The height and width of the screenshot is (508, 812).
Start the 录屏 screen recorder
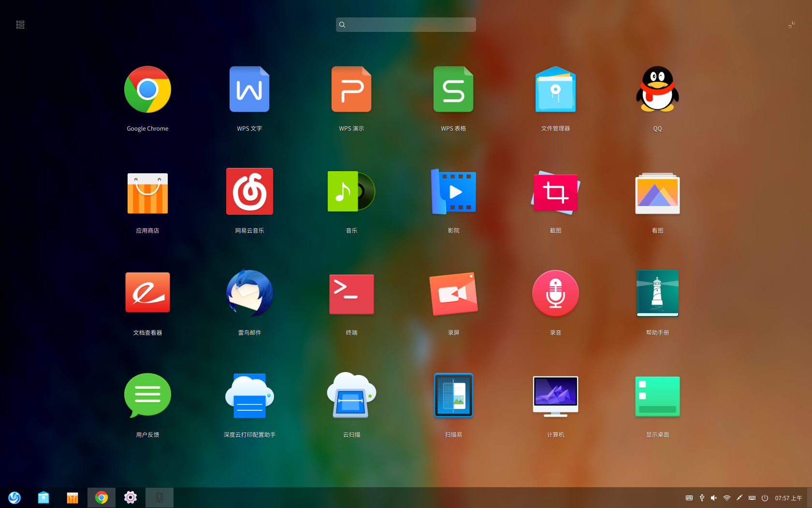click(x=453, y=294)
